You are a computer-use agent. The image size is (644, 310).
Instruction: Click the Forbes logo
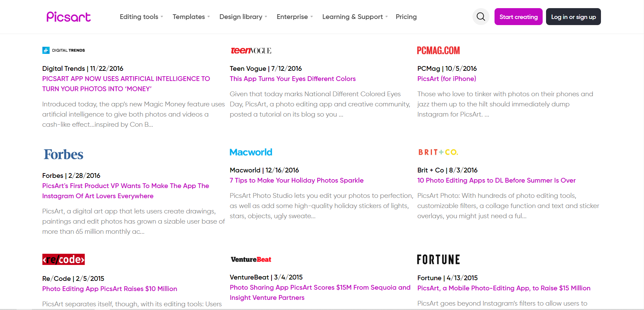pos(63,154)
